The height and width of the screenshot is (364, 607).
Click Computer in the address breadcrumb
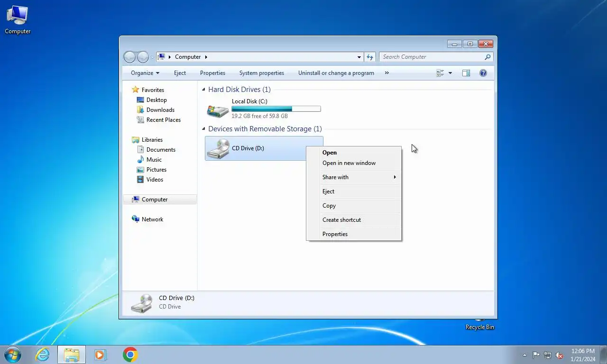pos(188,57)
